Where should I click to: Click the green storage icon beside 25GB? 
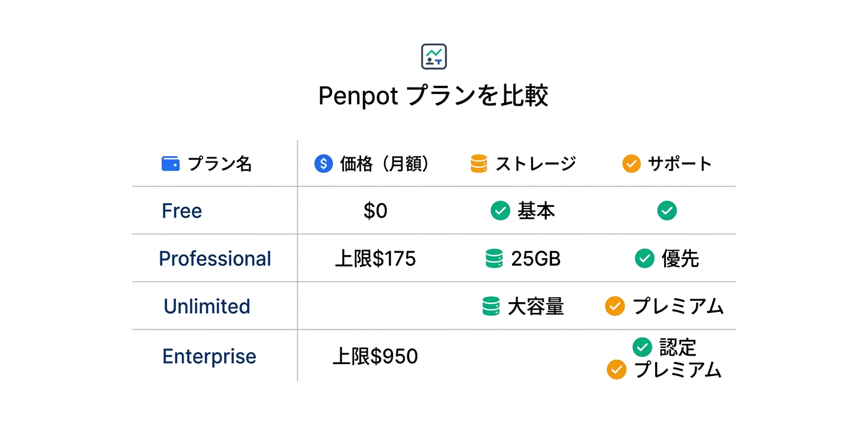494,259
